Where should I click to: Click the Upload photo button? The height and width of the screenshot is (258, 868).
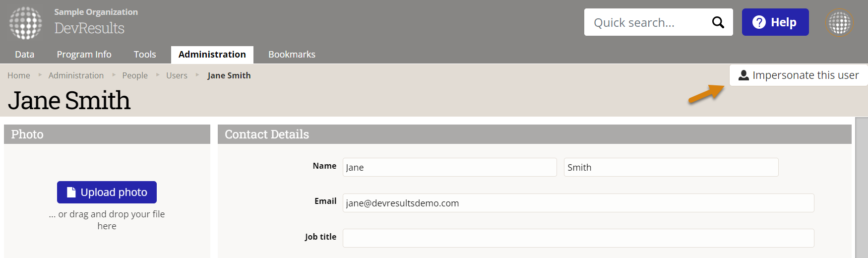107,193
